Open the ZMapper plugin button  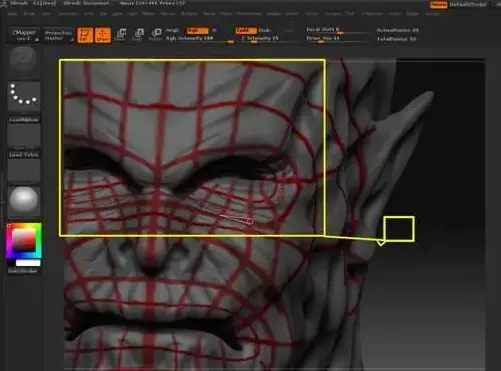click(x=24, y=35)
